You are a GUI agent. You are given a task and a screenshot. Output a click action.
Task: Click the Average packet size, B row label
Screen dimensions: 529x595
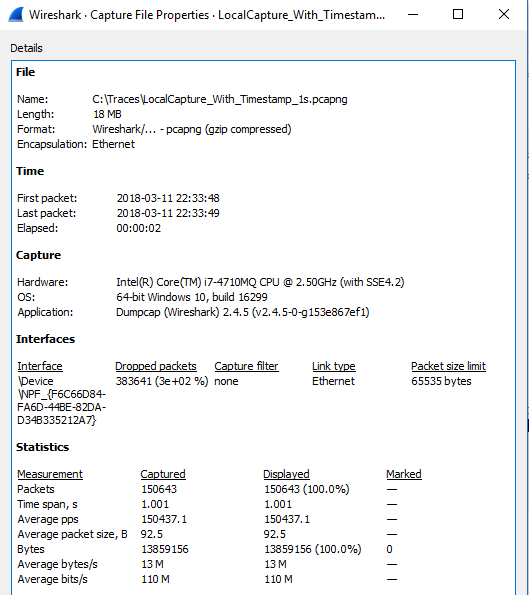pyautogui.click(x=72, y=534)
